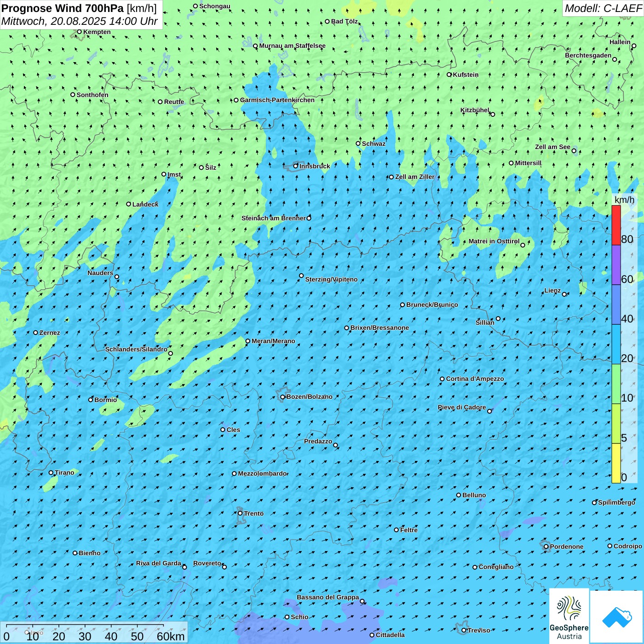Click the 'Bassano del Grappa' label
This screenshot has height=644, width=644.
pos(328,597)
